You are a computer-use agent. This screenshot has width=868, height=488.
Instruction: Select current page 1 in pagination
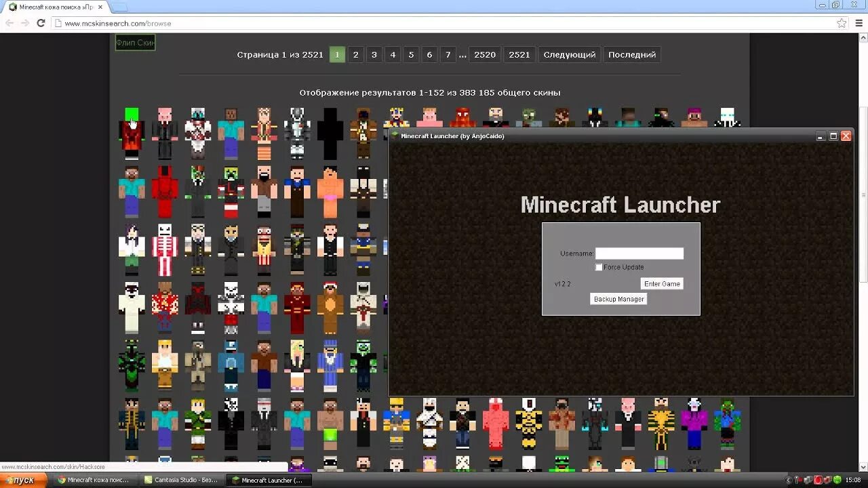[x=337, y=55]
